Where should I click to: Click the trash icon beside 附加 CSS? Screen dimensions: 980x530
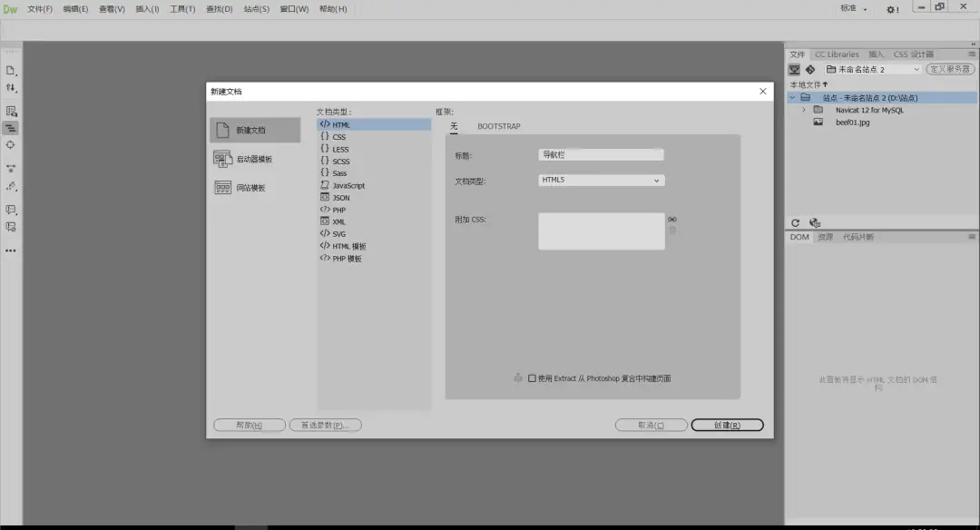(x=672, y=231)
